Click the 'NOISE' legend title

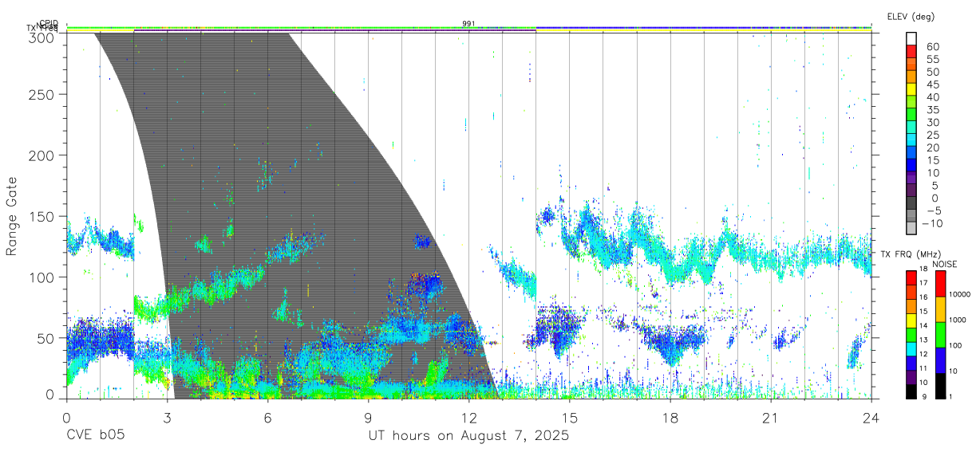pyautogui.click(x=944, y=264)
